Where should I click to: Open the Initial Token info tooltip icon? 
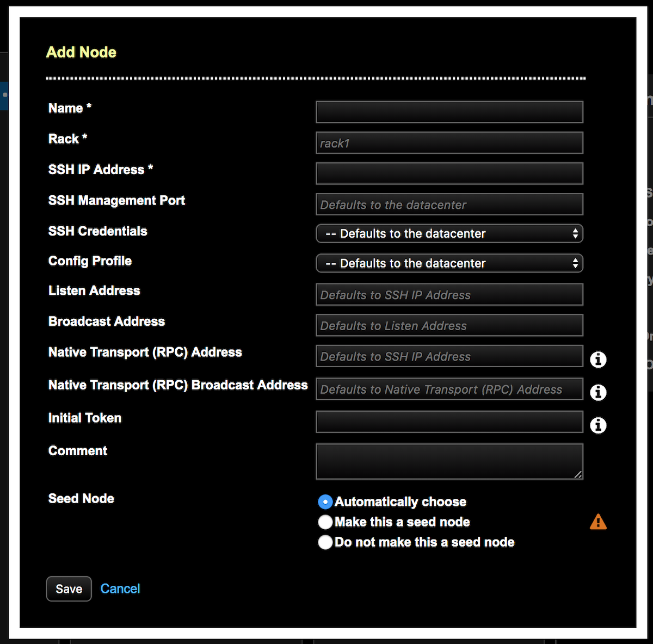point(598,425)
